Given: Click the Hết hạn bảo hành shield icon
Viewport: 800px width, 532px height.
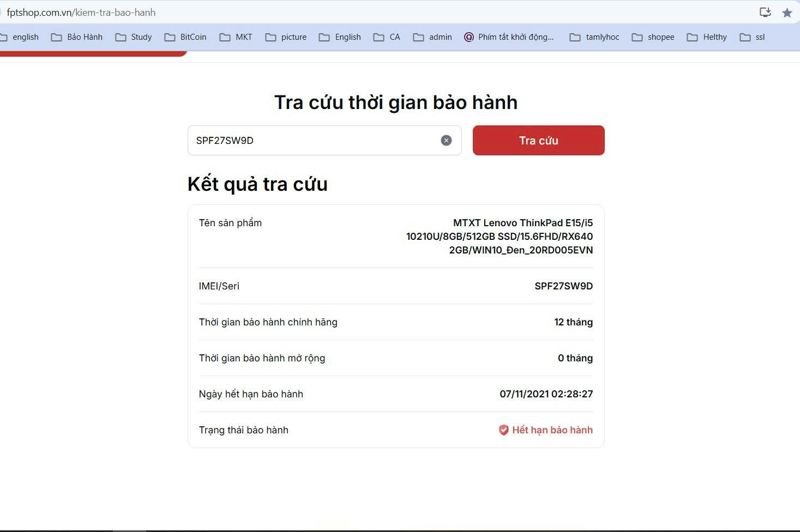Looking at the screenshot, I should click(504, 430).
